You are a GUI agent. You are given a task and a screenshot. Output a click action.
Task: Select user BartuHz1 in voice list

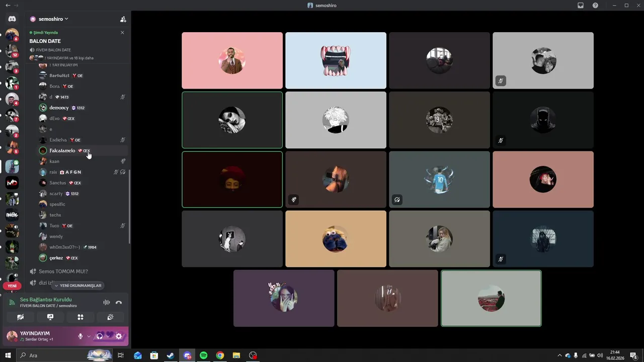point(83,75)
